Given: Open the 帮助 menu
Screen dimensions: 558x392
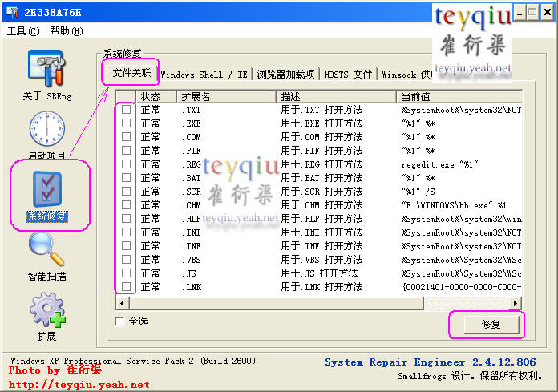Looking at the screenshot, I should tap(66, 31).
